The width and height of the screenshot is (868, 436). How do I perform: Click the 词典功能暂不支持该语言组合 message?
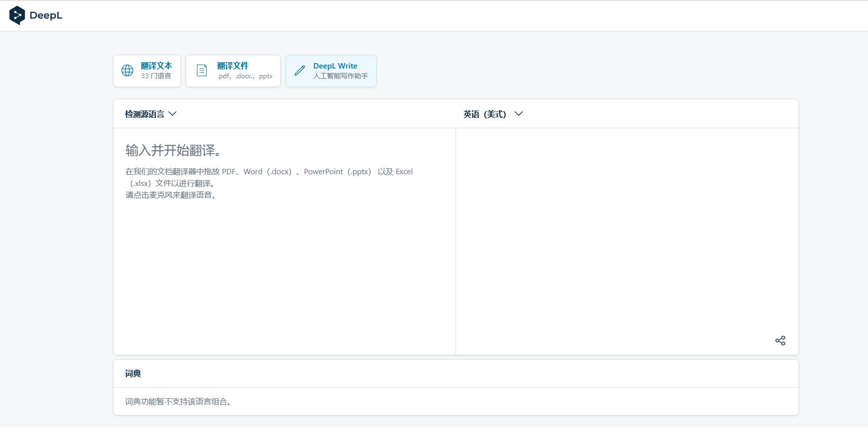click(178, 401)
